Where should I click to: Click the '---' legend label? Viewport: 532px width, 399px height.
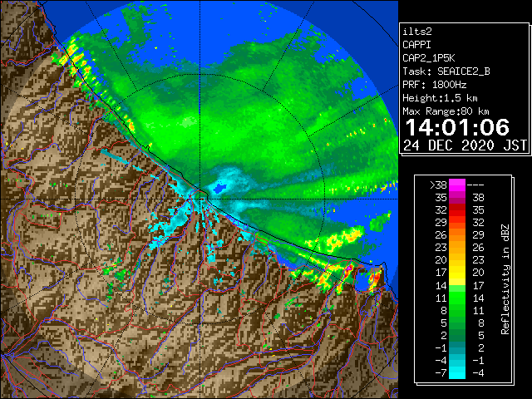475,185
